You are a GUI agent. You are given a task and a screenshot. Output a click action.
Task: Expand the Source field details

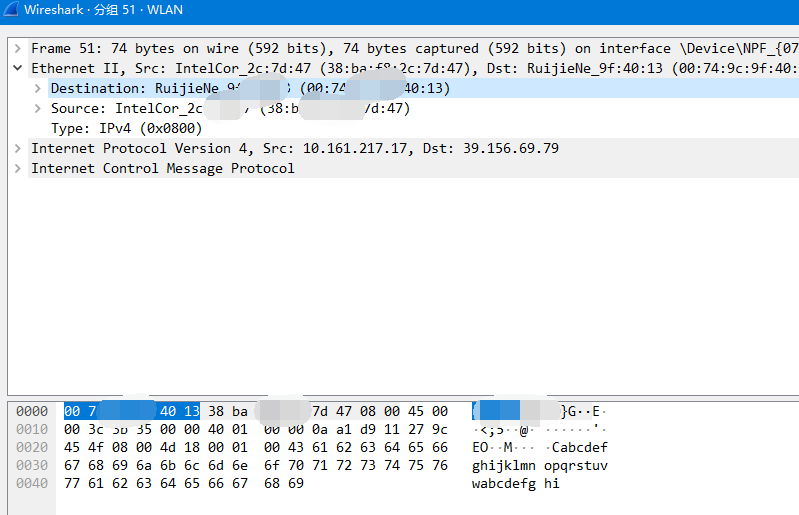pos(37,108)
